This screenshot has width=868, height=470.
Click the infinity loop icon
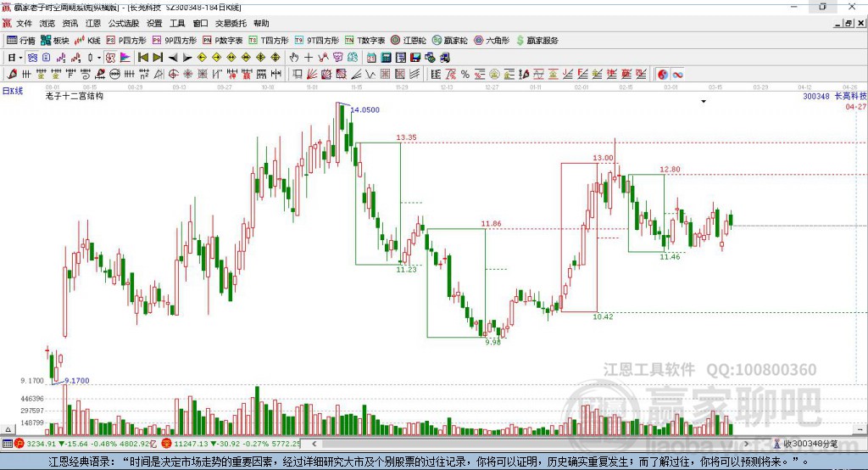[677, 75]
